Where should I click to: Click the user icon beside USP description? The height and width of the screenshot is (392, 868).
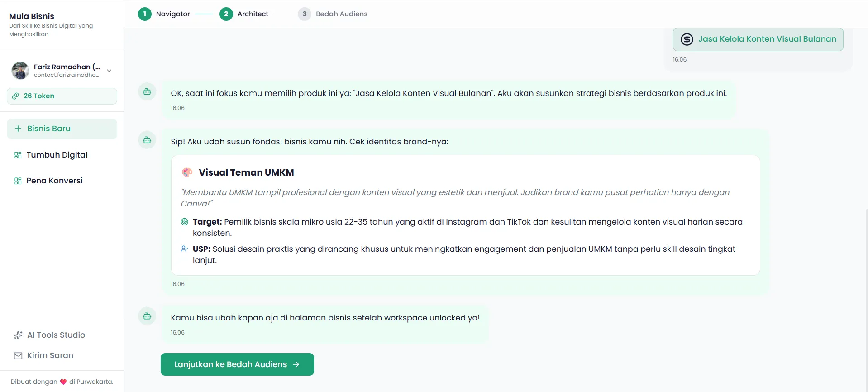point(185,249)
